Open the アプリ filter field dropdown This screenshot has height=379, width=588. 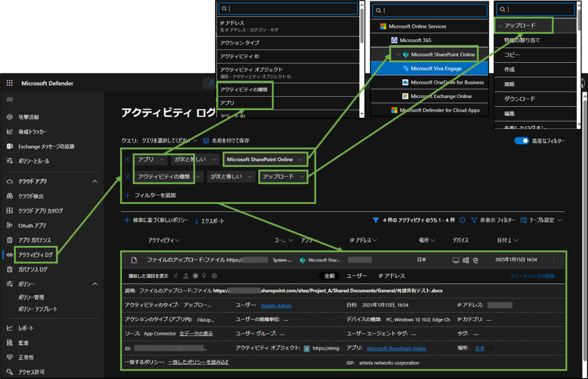(x=150, y=160)
